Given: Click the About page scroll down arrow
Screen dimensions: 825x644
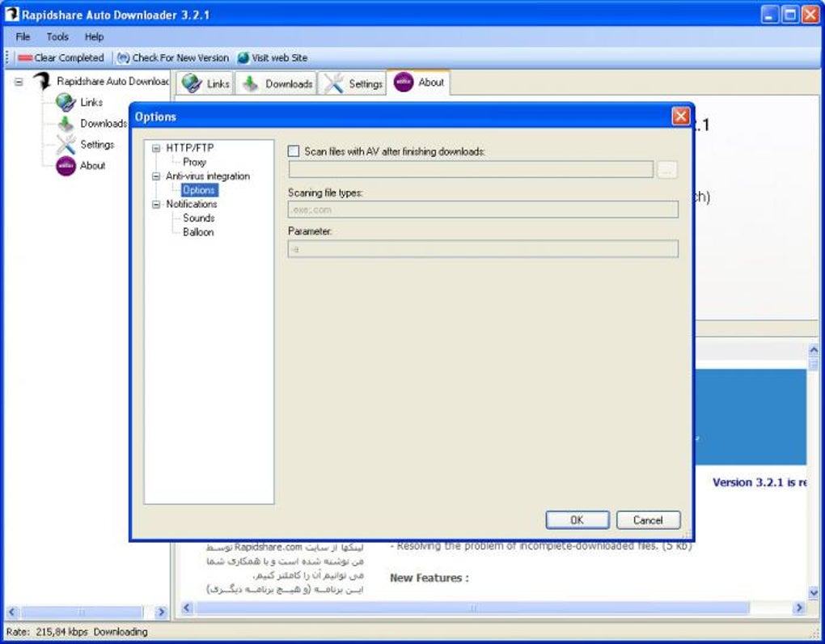Looking at the screenshot, I should click(814, 593).
